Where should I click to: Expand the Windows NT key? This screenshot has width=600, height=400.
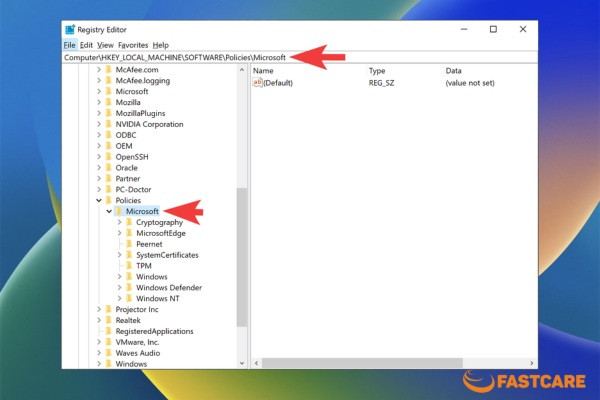click(119, 298)
